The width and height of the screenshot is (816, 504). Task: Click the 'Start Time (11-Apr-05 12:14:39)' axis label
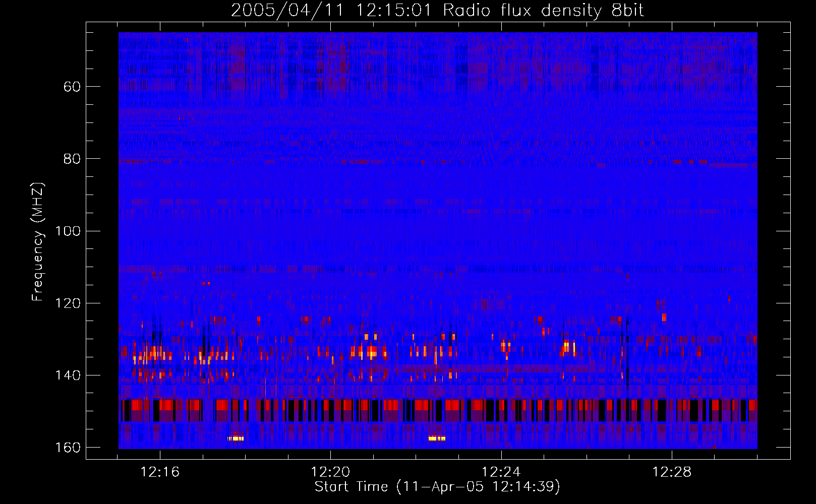click(x=437, y=486)
